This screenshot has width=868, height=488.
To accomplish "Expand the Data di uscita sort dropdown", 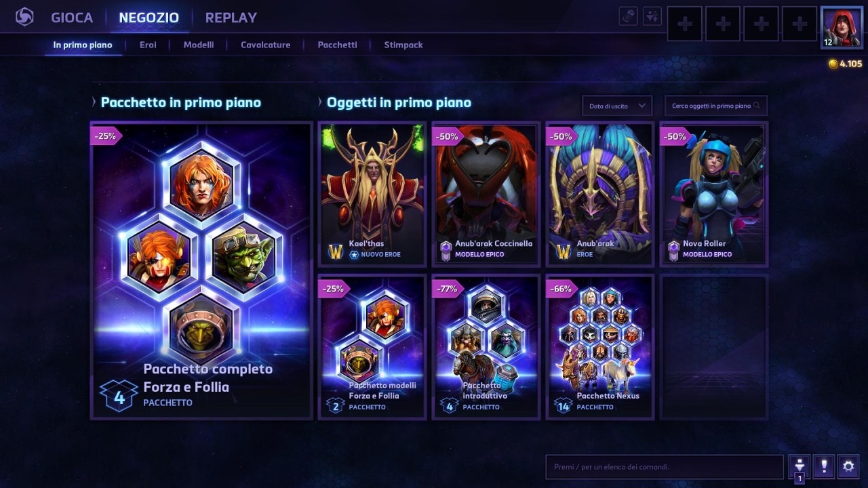I will coord(616,106).
